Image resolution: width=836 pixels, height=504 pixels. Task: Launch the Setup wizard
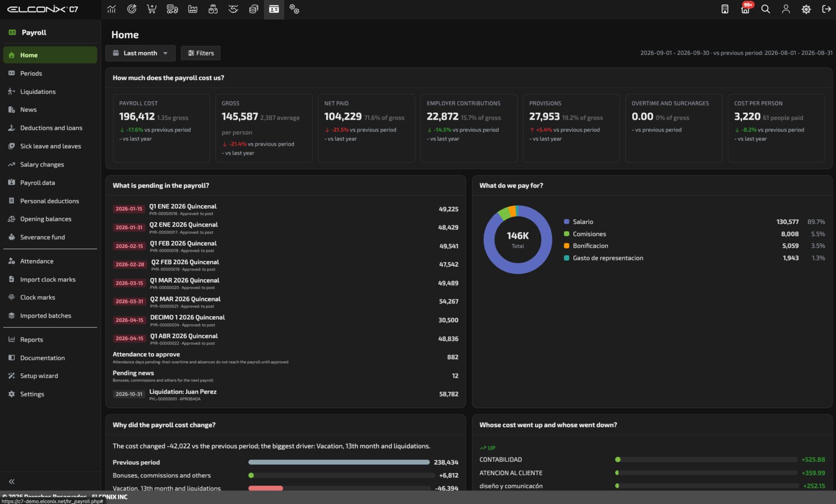pyautogui.click(x=50, y=376)
